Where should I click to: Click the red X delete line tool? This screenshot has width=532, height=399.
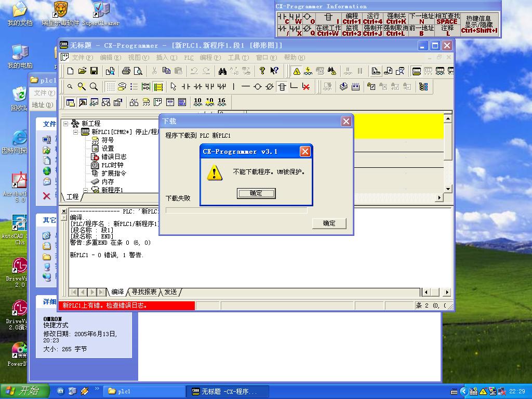tap(306, 87)
